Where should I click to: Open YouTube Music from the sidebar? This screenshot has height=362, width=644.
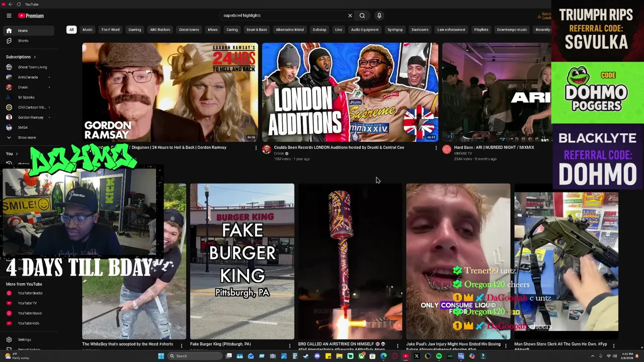coord(29,313)
